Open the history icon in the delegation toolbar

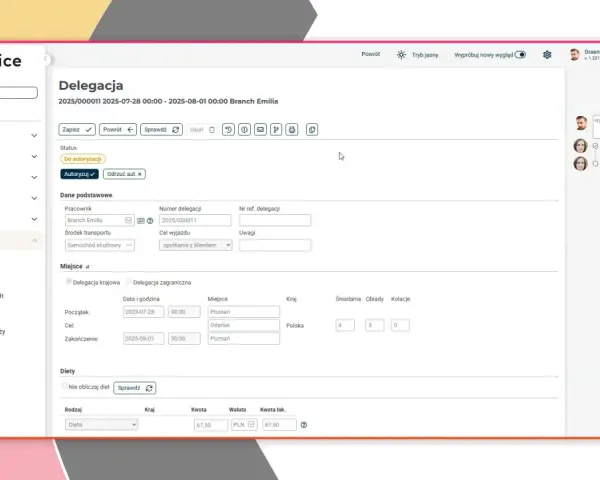pyautogui.click(x=228, y=130)
